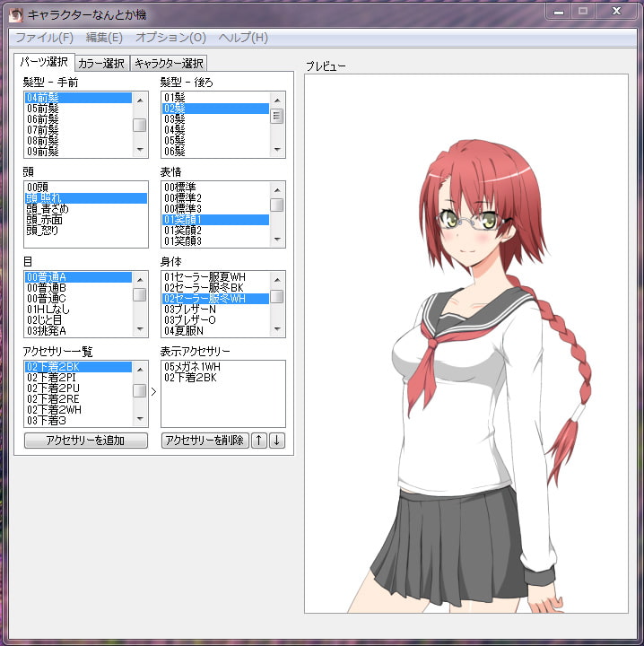Click the scroll-up arrow of the アクセサリー一覧 list
The height and width of the screenshot is (646, 644).
pos(140,367)
